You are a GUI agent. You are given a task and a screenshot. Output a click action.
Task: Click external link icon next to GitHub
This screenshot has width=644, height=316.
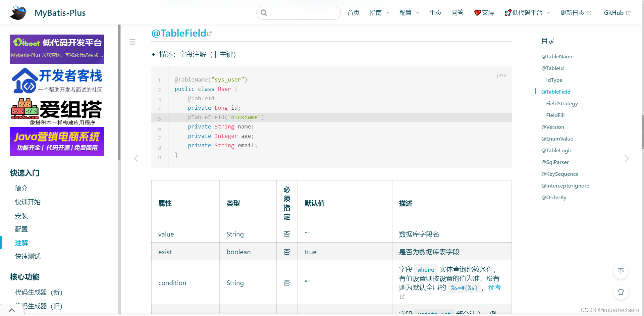pyautogui.click(x=628, y=13)
